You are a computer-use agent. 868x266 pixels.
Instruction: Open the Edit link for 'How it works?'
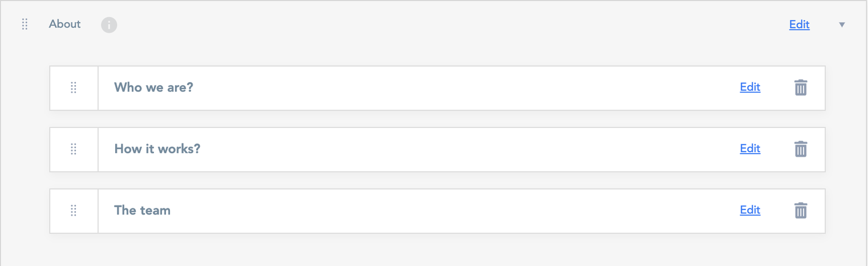point(750,148)
